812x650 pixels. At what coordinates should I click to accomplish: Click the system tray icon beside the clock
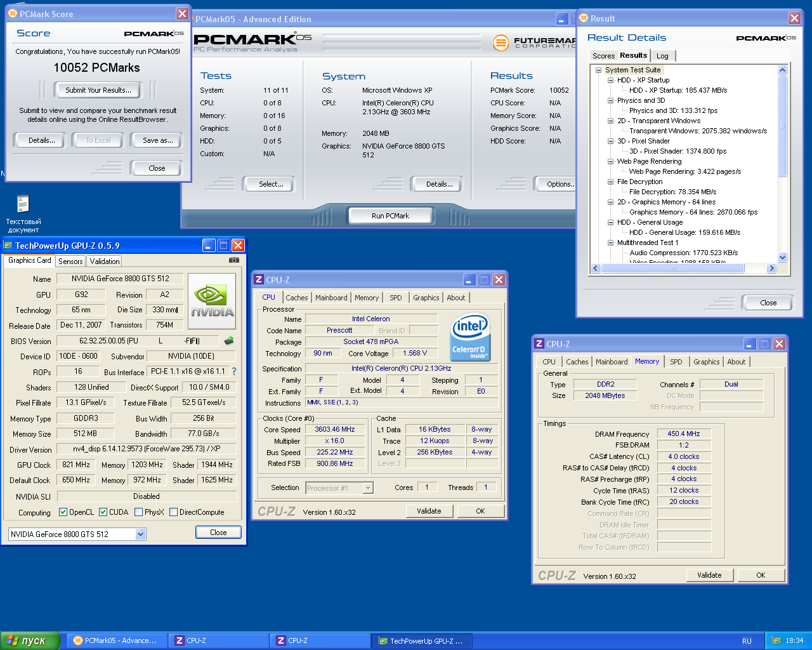click(x=776, y=640)
